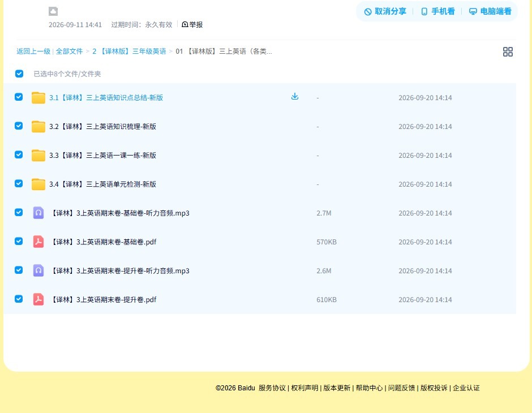Click the 2.7M file size value
Screen dimensions: 532x413
click(x=324, y=213)
